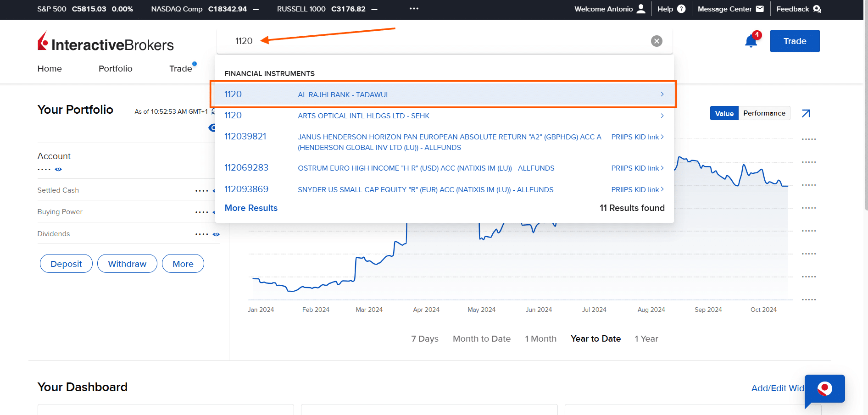The image size is (868, 415).
Task: Click S&P 500 ticker quote
Action: (x=85, y=9)
